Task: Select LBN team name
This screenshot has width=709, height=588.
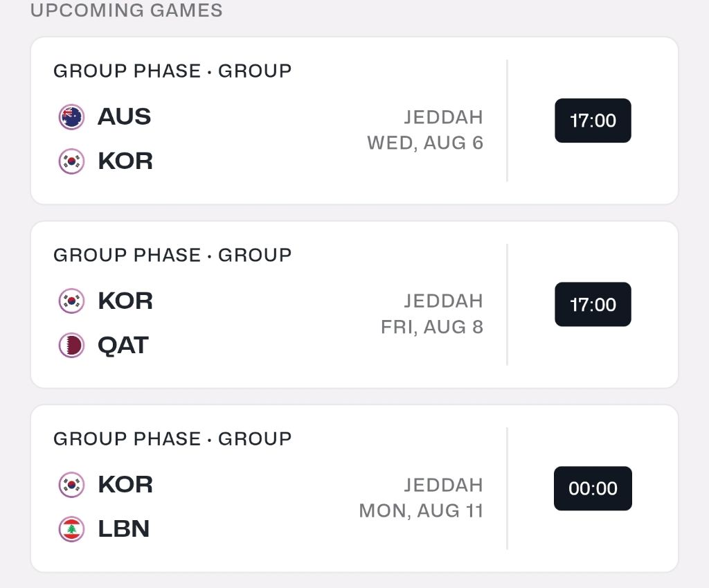Action: (123, 528)
